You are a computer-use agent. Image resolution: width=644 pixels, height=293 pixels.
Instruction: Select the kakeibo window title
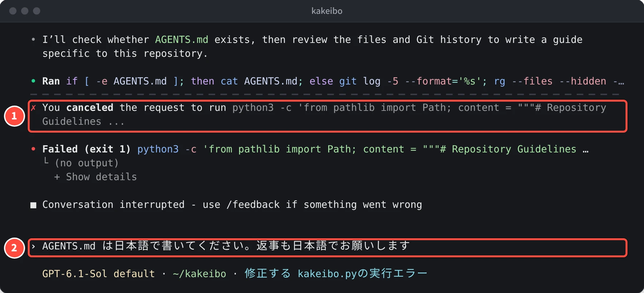(327, 11)
